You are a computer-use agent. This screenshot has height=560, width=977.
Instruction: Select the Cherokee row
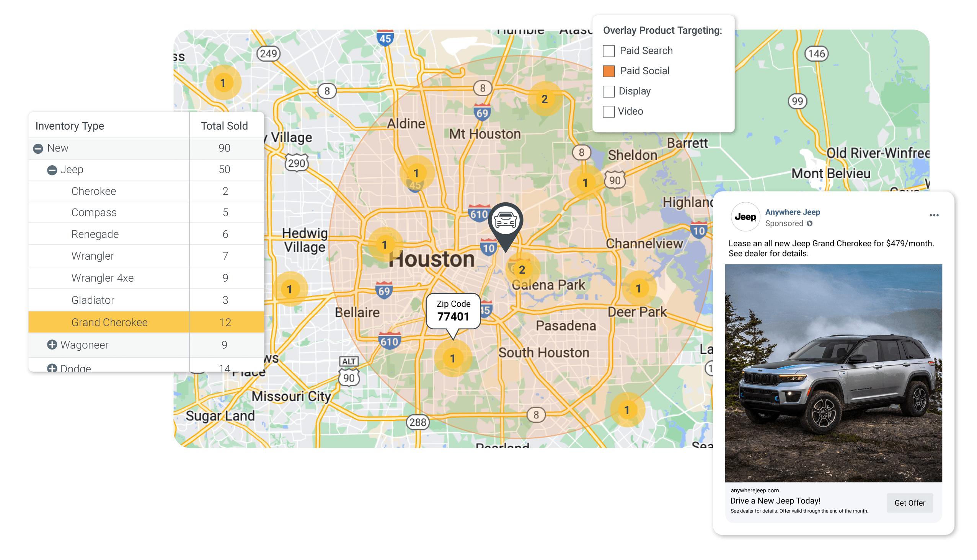[x=146, y=191]
